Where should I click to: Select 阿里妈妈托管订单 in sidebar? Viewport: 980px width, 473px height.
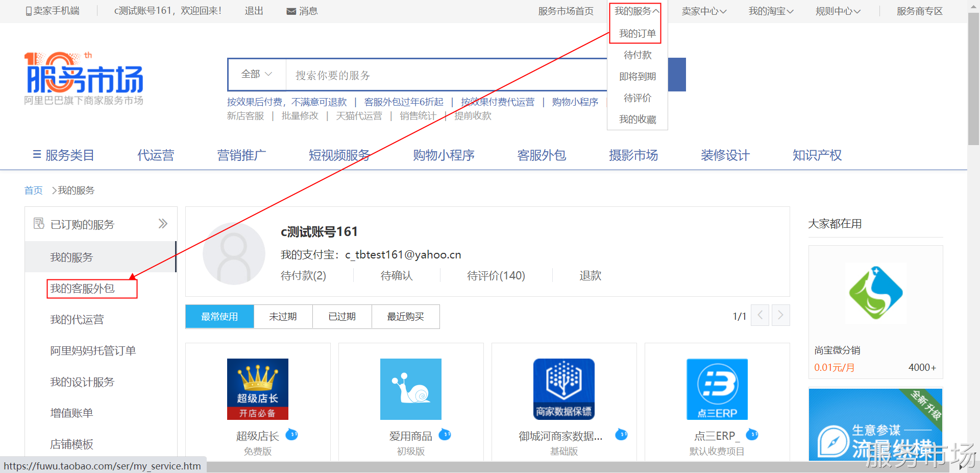pyautogui.click(x=93, y=351)
